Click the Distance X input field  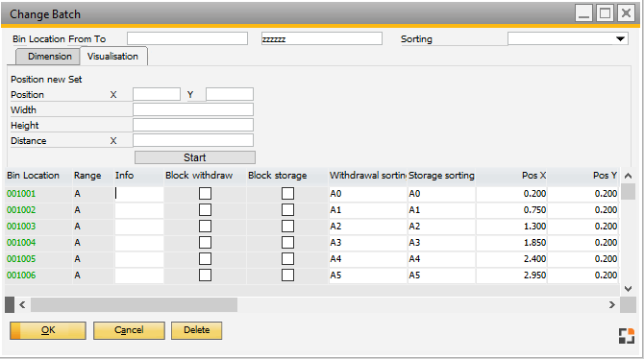point(193,140)
